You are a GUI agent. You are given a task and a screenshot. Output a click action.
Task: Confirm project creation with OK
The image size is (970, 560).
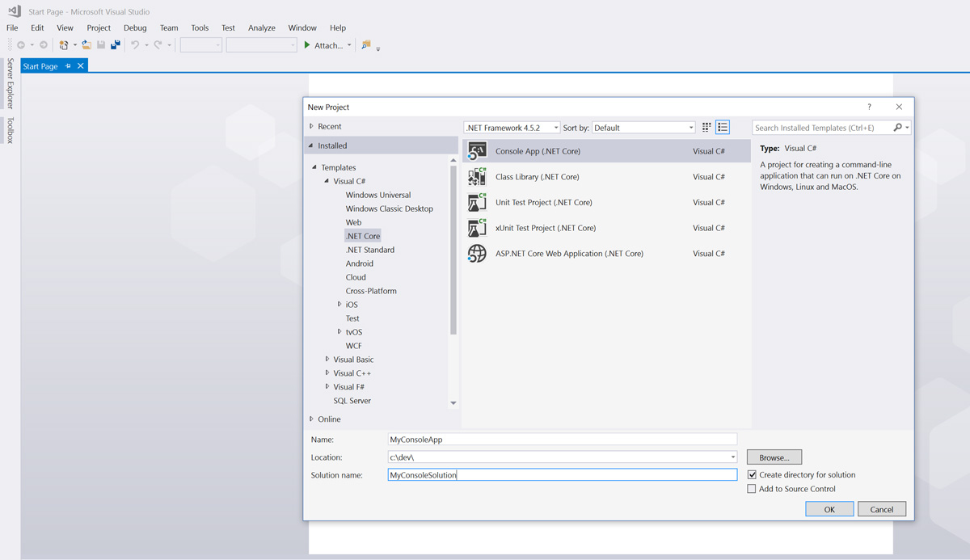click(829, 508)
